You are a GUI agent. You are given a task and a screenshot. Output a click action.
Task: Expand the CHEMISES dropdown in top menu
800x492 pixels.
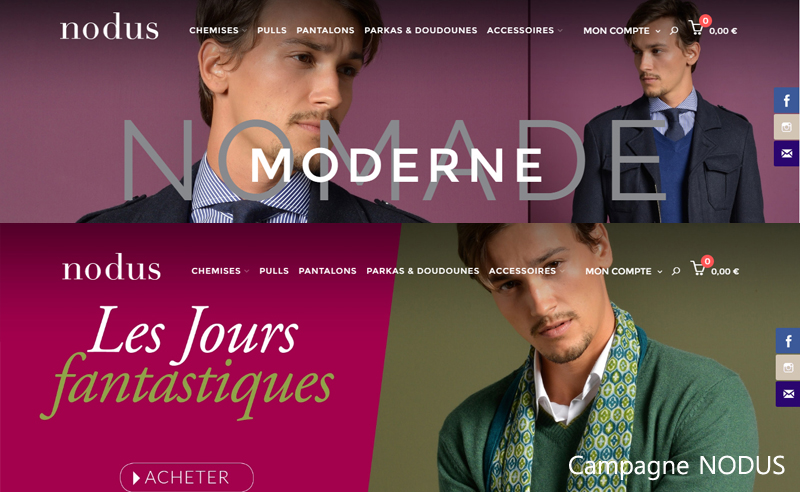pos(218,30)
